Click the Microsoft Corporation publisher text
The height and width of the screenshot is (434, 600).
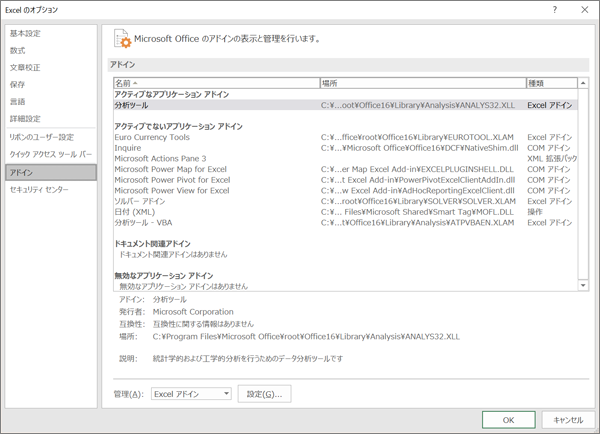(x=193, y=312)
